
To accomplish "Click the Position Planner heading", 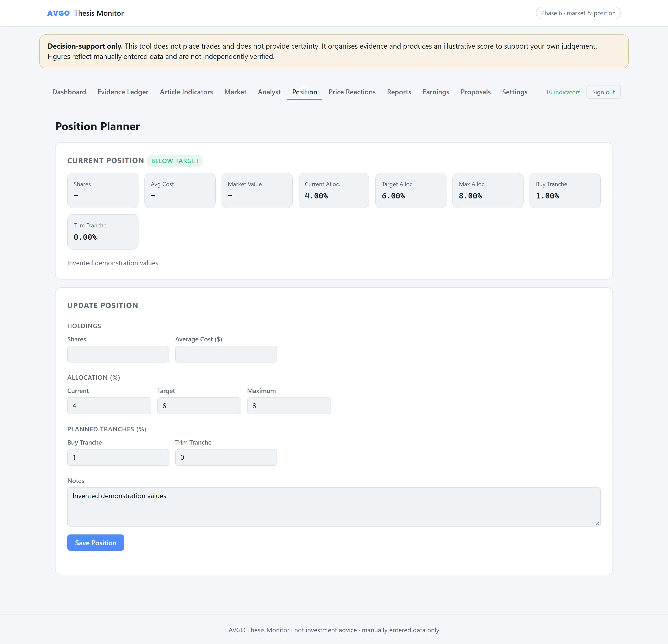I will (97, 126).
